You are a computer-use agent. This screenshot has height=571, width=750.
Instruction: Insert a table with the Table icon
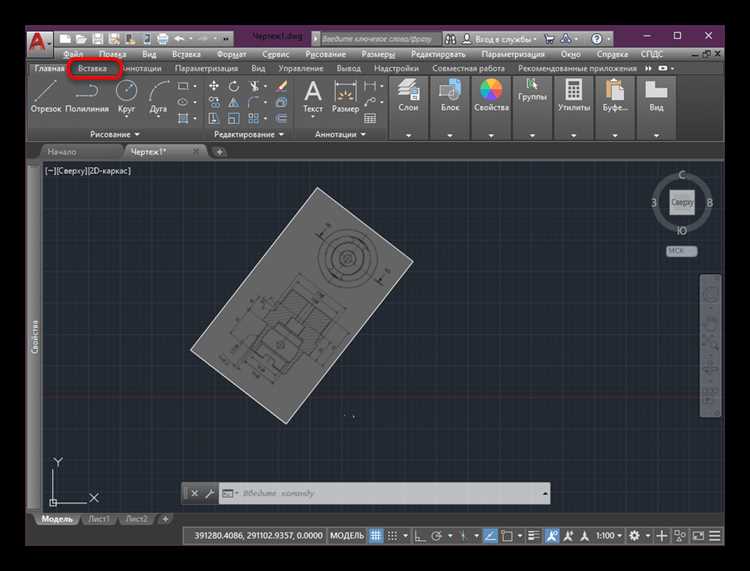pos(370,118)
